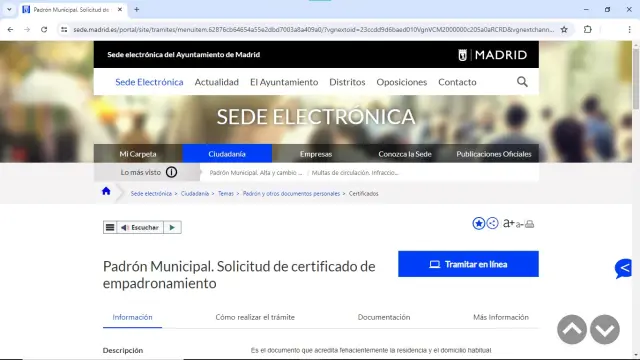Open the Distritos menu
The image size is (640, 360).
(x=347, y=82)
